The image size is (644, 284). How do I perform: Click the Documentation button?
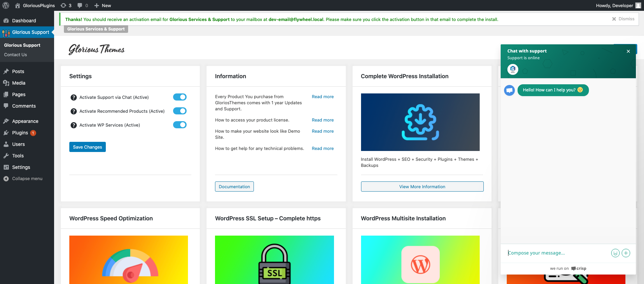pos(234,187)
